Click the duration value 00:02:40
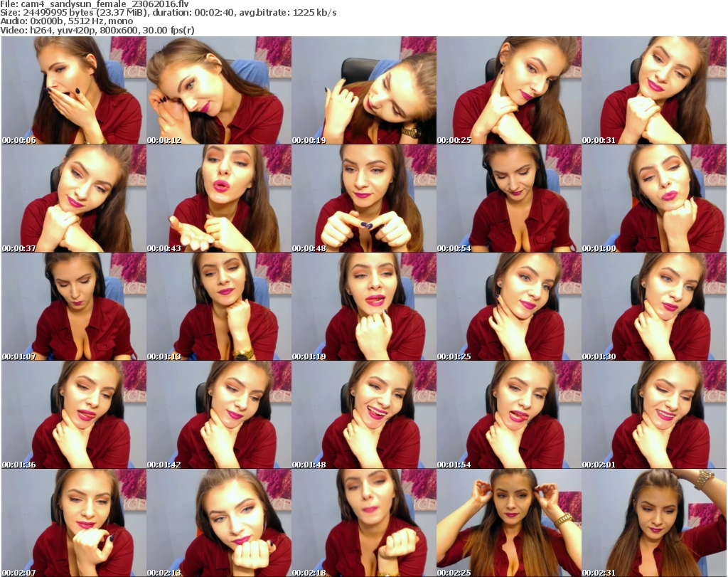This screenshot has width=728, height=577. 214,13
